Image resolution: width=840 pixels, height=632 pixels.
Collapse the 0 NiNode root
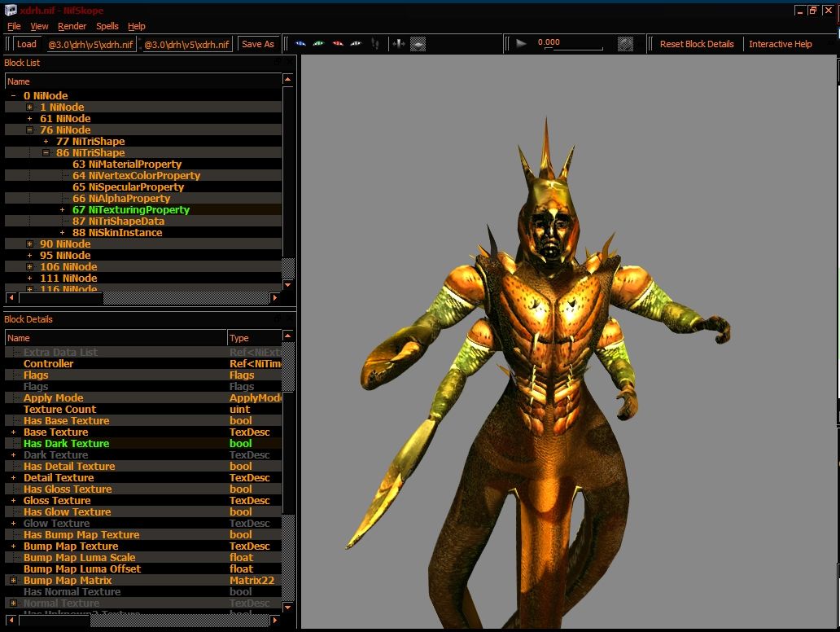pyautogui.click(x=13, y=96)
